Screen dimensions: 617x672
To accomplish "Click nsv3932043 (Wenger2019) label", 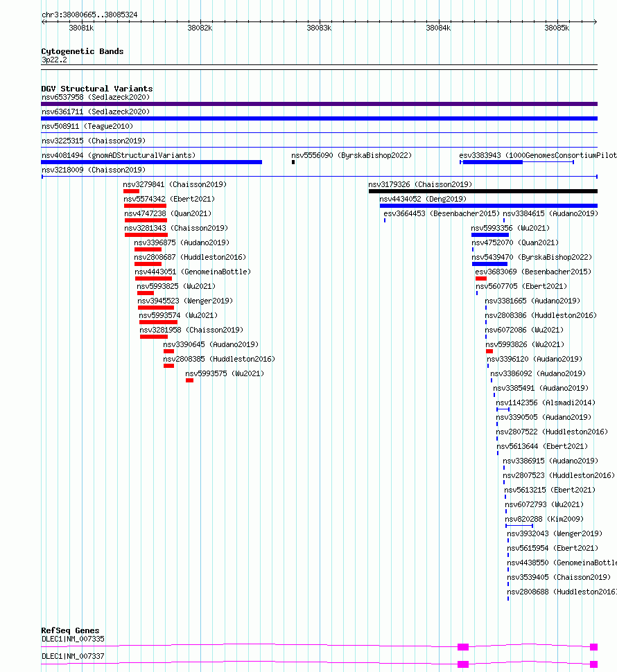I will pyautogui.click(x=555, y=534).
